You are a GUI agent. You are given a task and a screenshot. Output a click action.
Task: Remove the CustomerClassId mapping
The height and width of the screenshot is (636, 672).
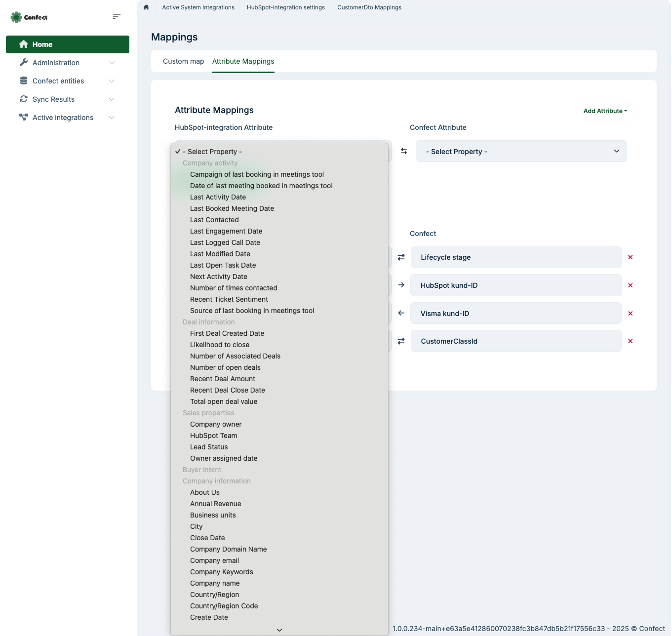click(631, 341)
